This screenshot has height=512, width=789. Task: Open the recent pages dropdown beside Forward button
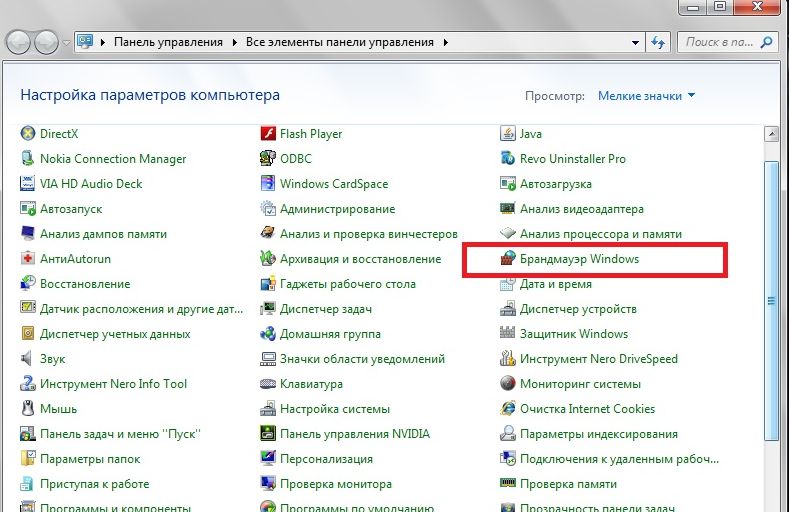point(66,43)
